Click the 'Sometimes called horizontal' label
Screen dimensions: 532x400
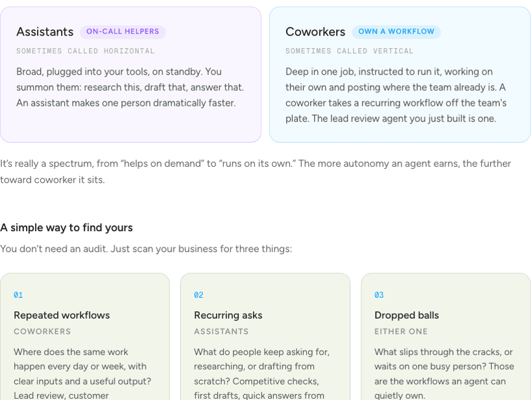point(85,51)
